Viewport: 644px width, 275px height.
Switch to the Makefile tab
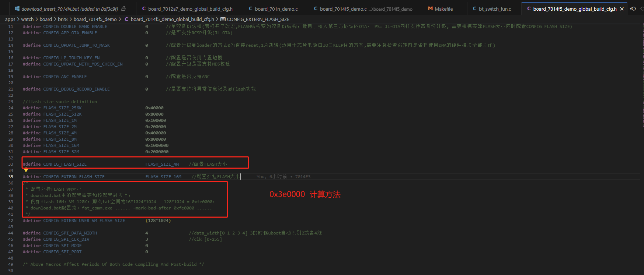443,9
